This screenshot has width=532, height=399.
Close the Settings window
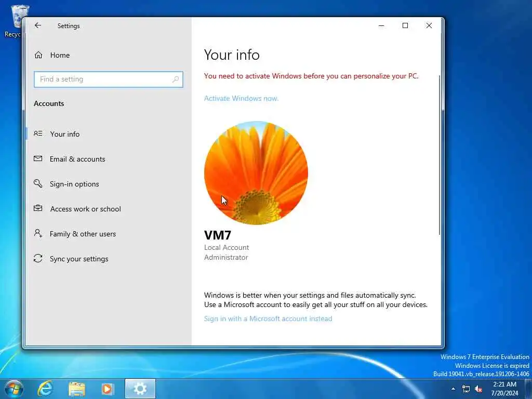[x=429, y=25]
